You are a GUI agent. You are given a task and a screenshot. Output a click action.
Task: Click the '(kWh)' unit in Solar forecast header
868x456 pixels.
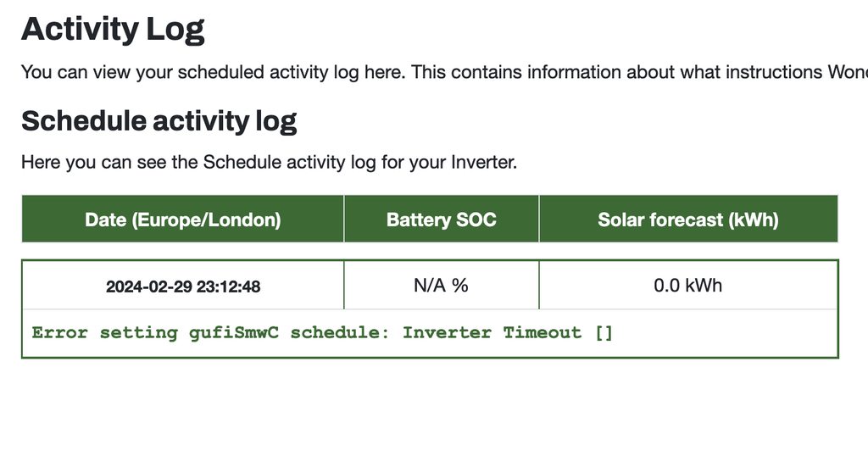(x=750, y=220)
